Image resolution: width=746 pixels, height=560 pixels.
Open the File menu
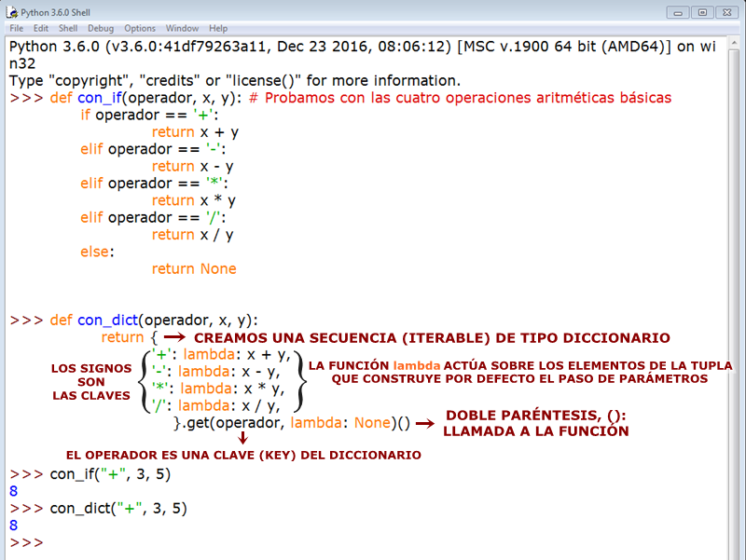(16, 28)
